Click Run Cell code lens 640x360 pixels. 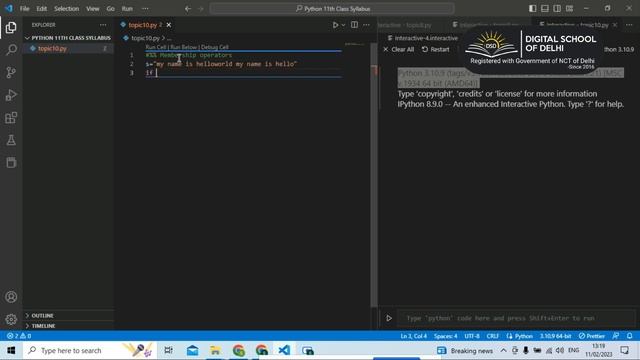[x=156, y=47]
